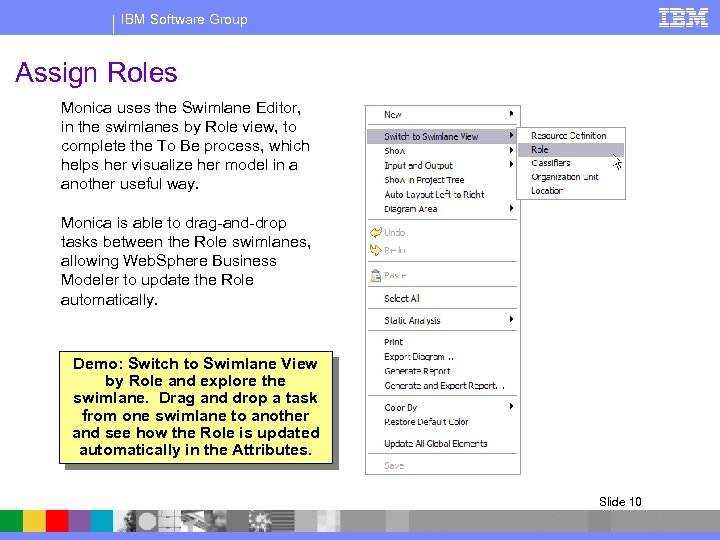
Task: Choose Generate Report entry
Action: [443, 371]
